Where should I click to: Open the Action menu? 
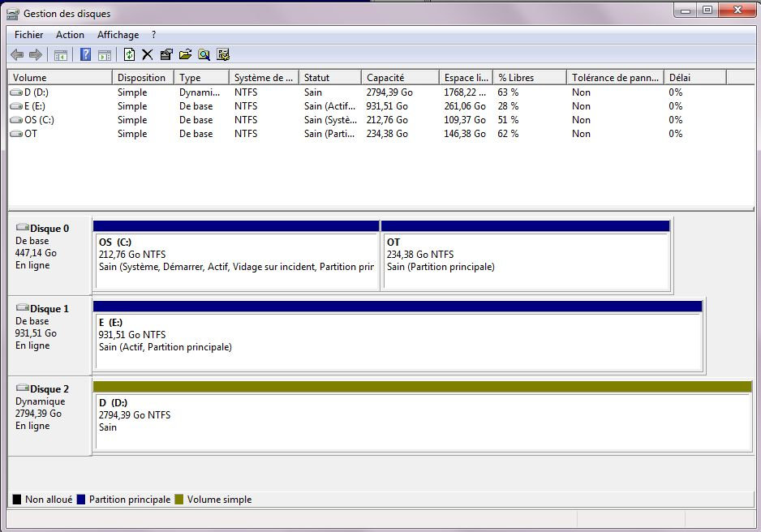pos(70,35)
